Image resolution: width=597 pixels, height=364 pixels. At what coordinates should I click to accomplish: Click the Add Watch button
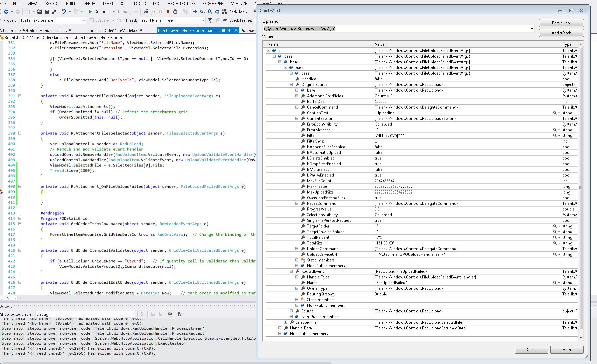coord(561,33)
